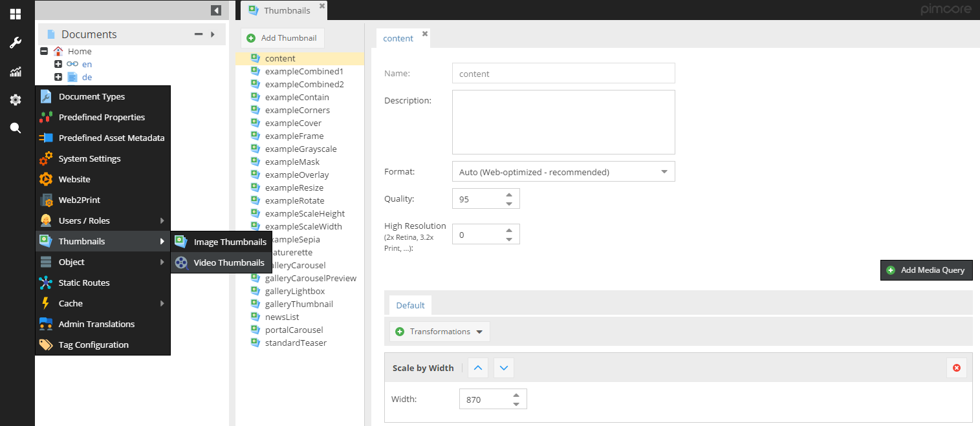
Task: Collapse the left panel with arrow button
Action: [x=216, y=10]
